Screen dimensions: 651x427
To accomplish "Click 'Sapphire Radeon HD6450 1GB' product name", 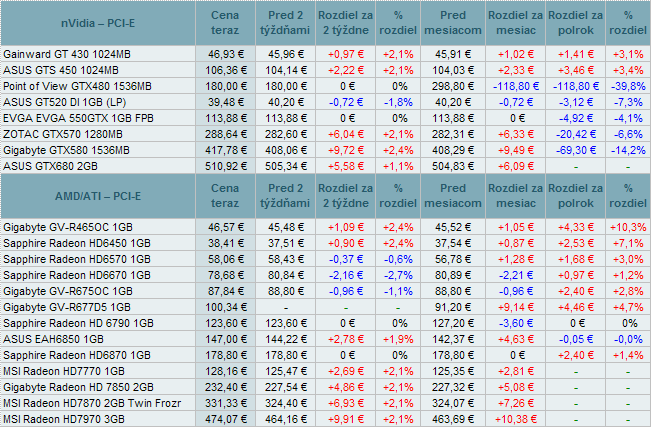I will click(x=77, y=243).
